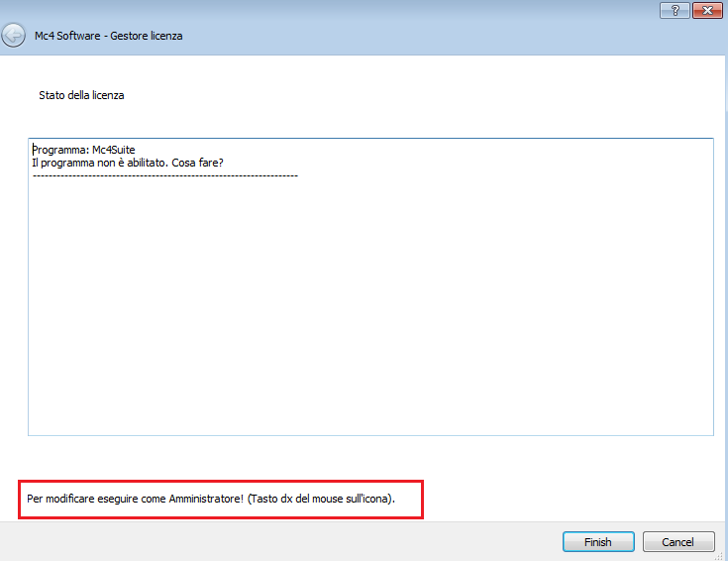
Task: Click the 'Per modificare eseguire come' warning text
Action: pyautogui.click(x=94, y=499)
